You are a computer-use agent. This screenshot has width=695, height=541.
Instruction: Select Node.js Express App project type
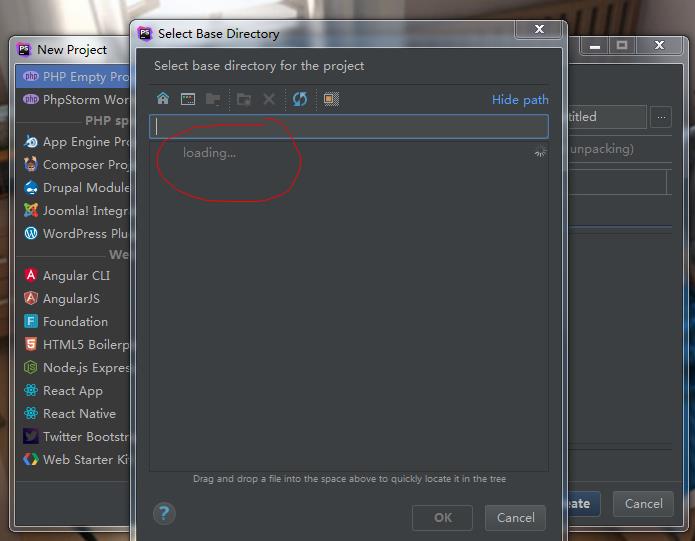[73, 368]
